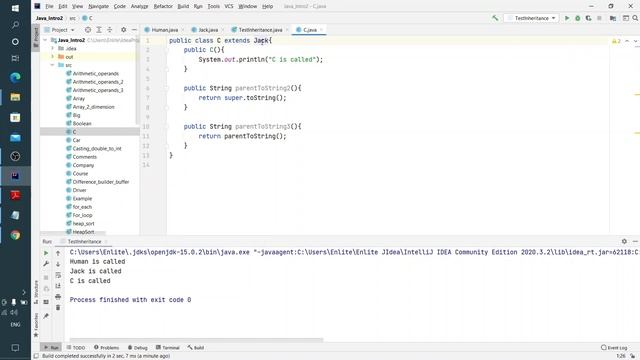This screenshot has height=360, width=640.
Task: Open Chrome from the Windows taskbar
Action: point(15,235)
